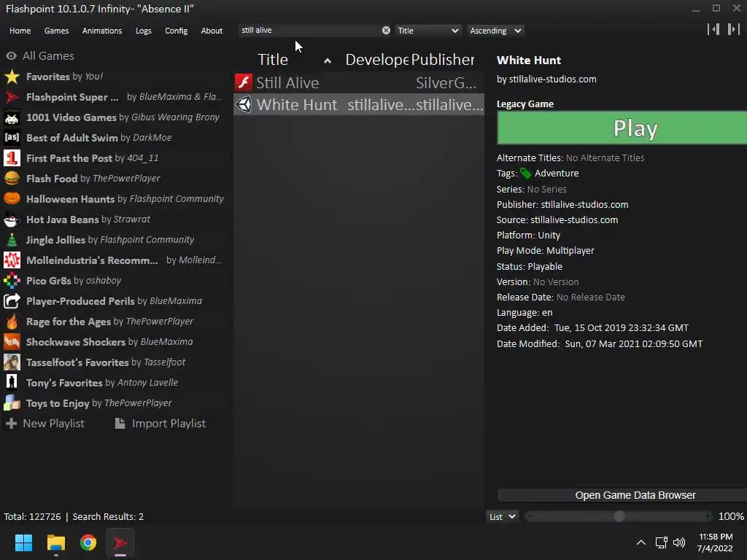Click the Shockwave Shockers icon
Screen dimensions: 747x560
(12, 342)
